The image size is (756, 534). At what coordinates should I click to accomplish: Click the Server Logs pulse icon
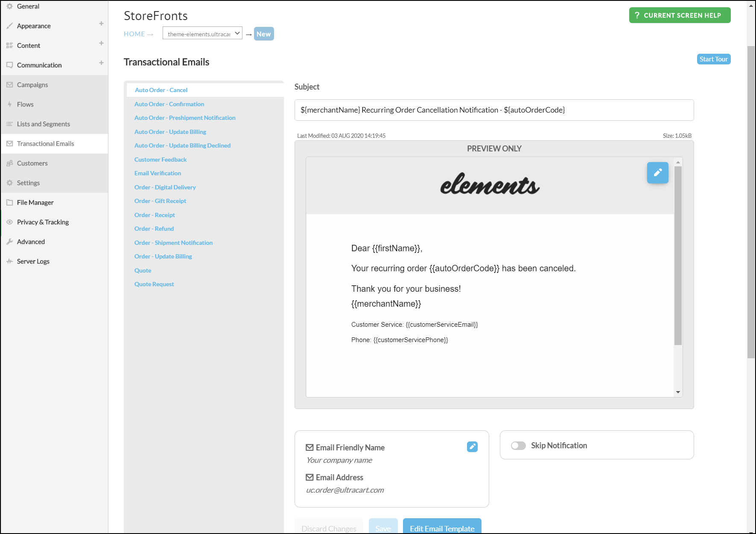coord(9,261)
